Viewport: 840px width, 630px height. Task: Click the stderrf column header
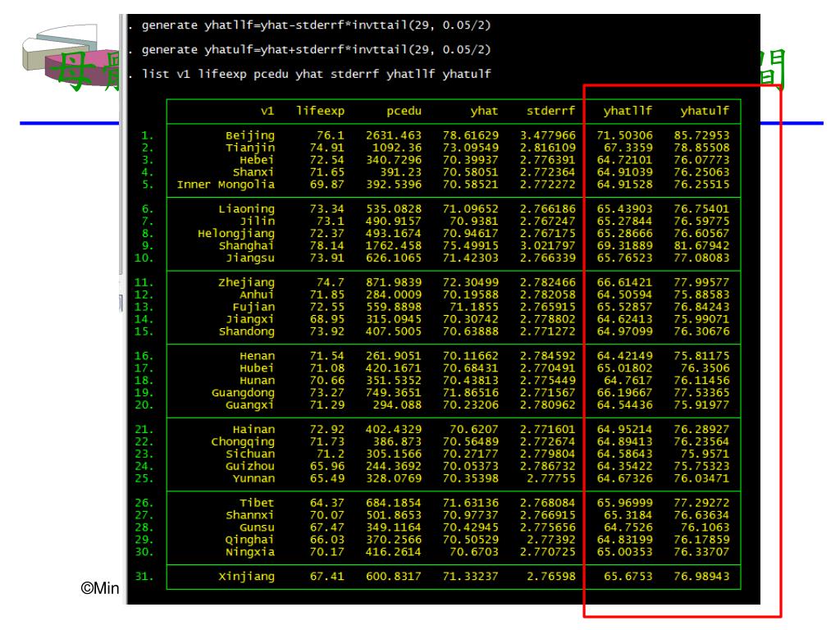[x=550, y=111]
